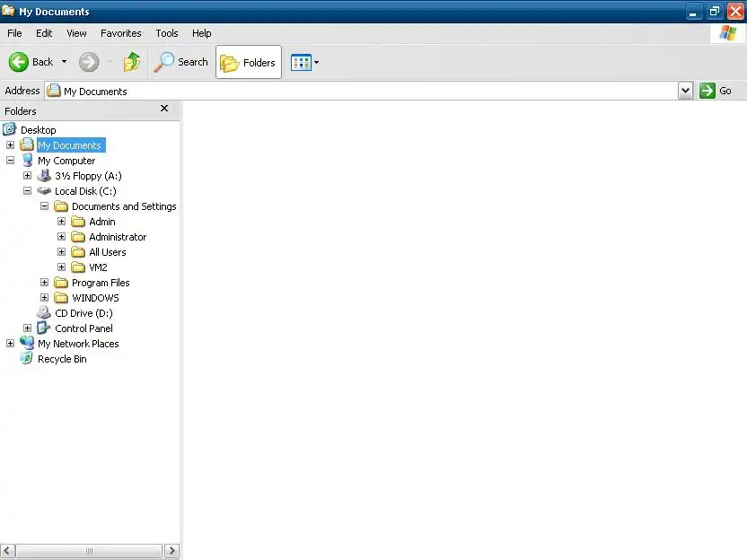Open the View menu
Image resolution: width=747 pixels, height=560 pixels.
(76, 33)
